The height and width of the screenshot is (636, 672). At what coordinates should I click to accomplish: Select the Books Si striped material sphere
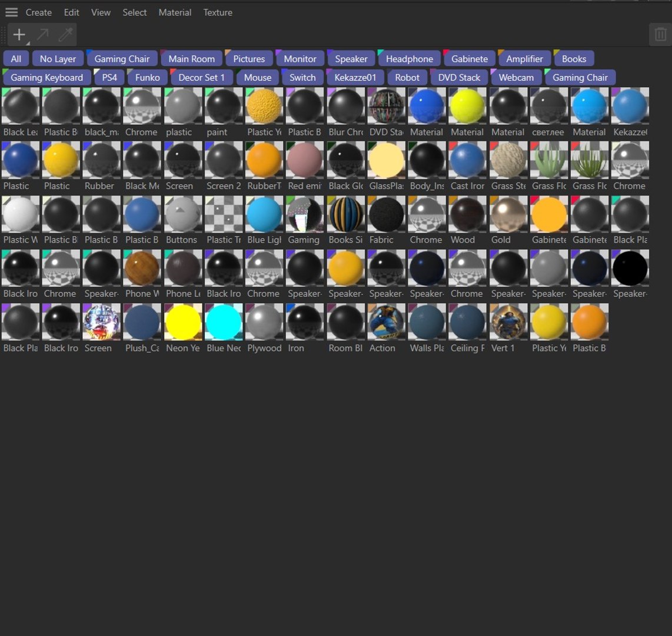pos(346,214)
